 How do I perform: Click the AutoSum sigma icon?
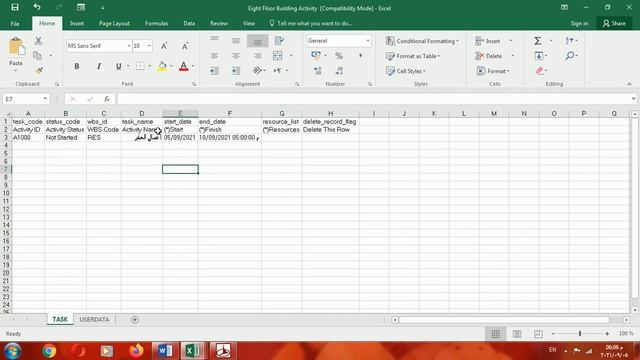tap(538, 40)
